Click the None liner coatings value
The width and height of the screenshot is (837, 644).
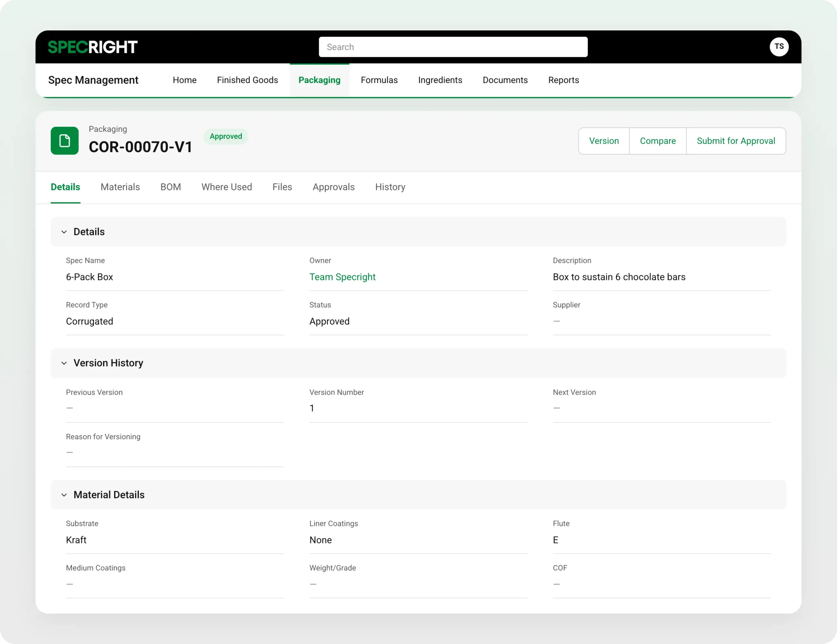pyautogui.click(x=320, y=540)
